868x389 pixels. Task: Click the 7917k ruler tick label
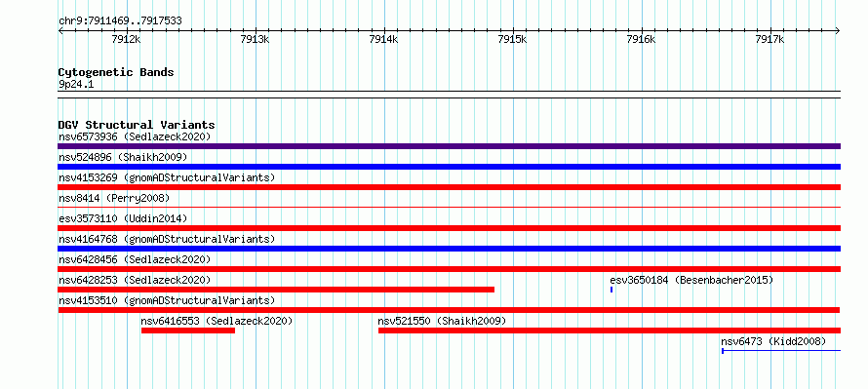pyautogui.click(x=770, y=40)
